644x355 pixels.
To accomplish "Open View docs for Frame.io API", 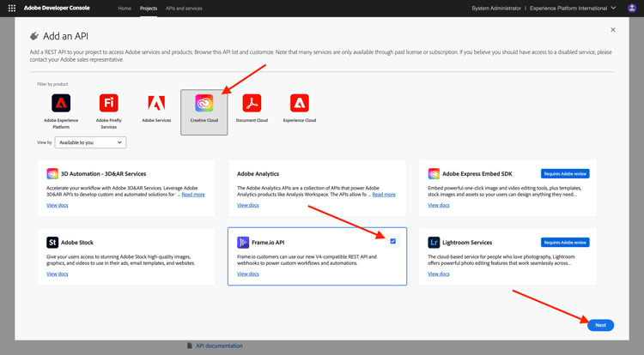I will click(x=247, y=274).
